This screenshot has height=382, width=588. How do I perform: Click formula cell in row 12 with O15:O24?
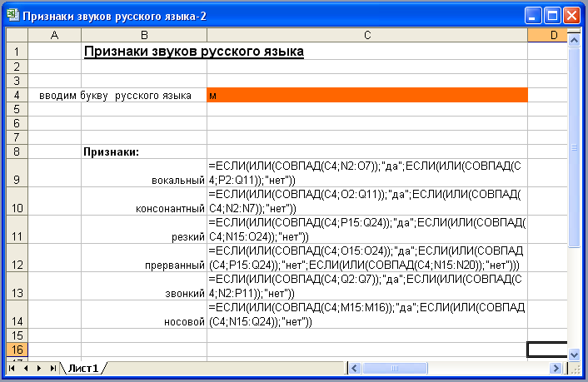[x=367, y=258]
